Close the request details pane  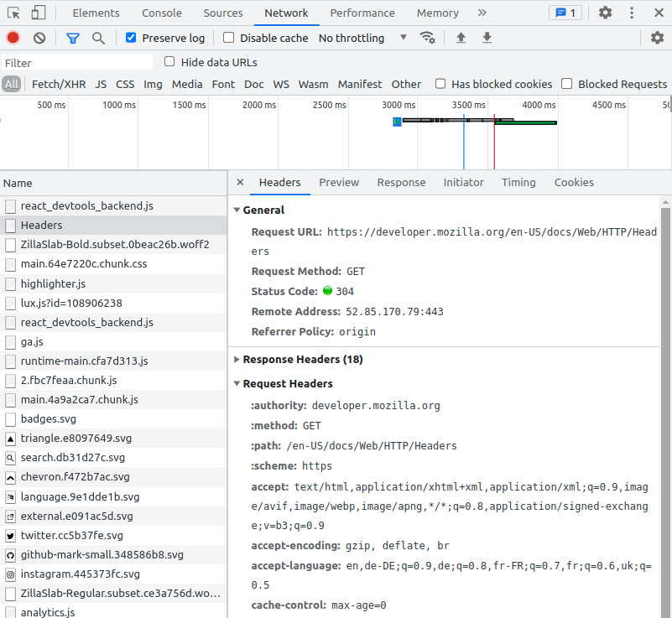coord(241,182)
